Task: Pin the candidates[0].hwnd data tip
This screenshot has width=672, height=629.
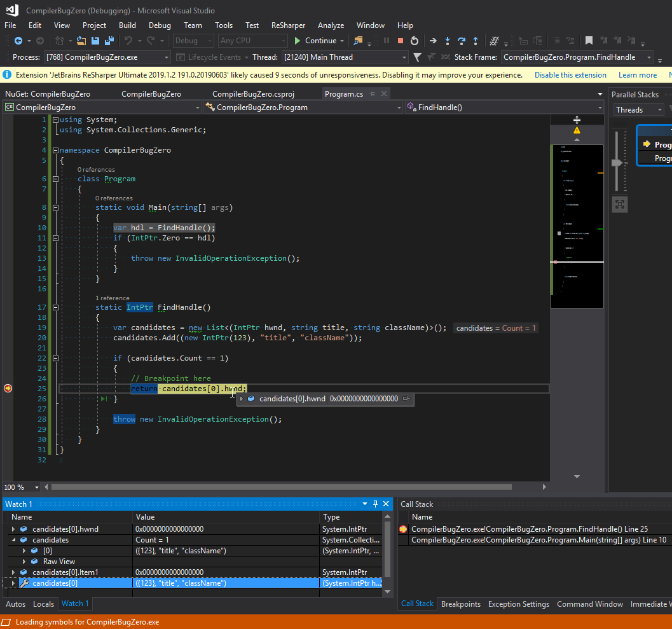Action: [405, 399]
